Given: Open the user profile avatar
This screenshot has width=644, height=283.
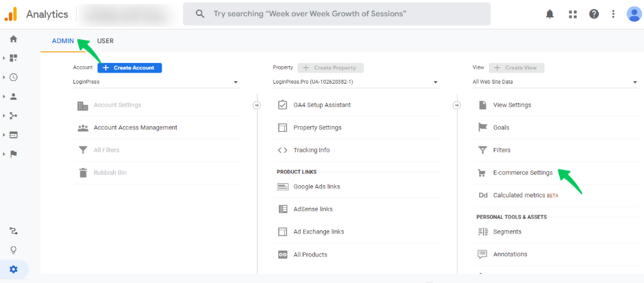Looking at the screenshot, I should click(x=633, y=14).
